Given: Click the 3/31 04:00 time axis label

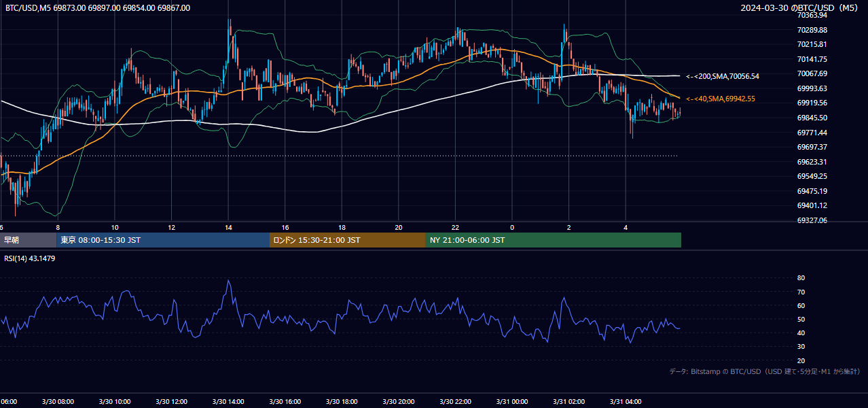Looking at the screenshot, I should click(626, 402).
